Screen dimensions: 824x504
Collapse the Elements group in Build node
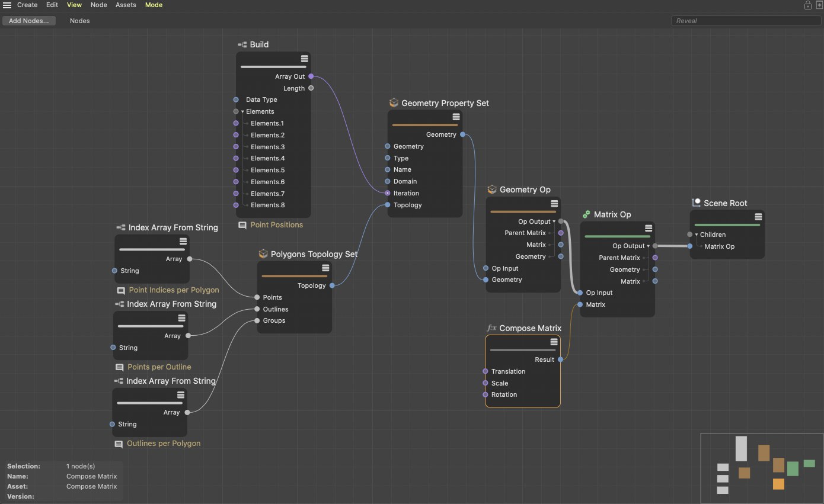tap(242, 111)
